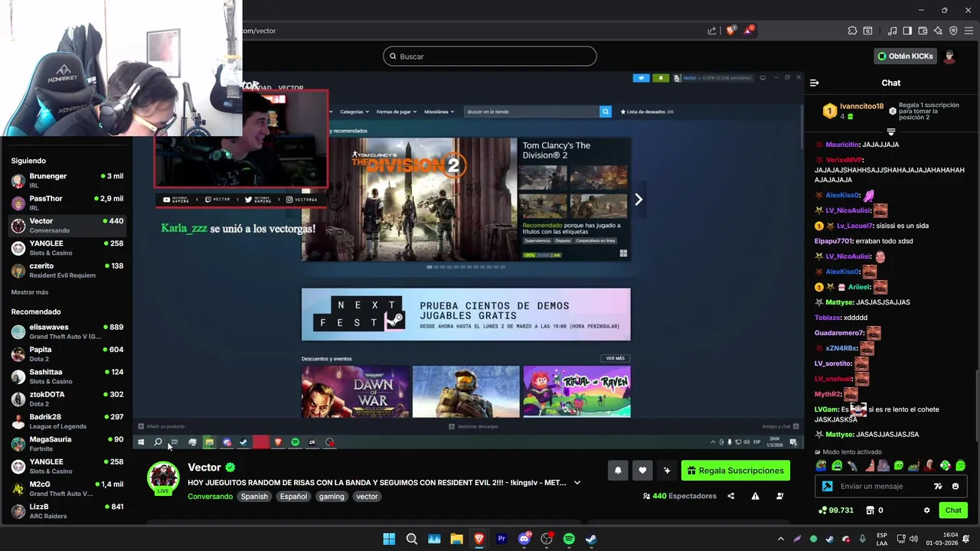The image size is (980, 551).
Task: Click the taskbar volume speaker icon
Action: [913, 539]
